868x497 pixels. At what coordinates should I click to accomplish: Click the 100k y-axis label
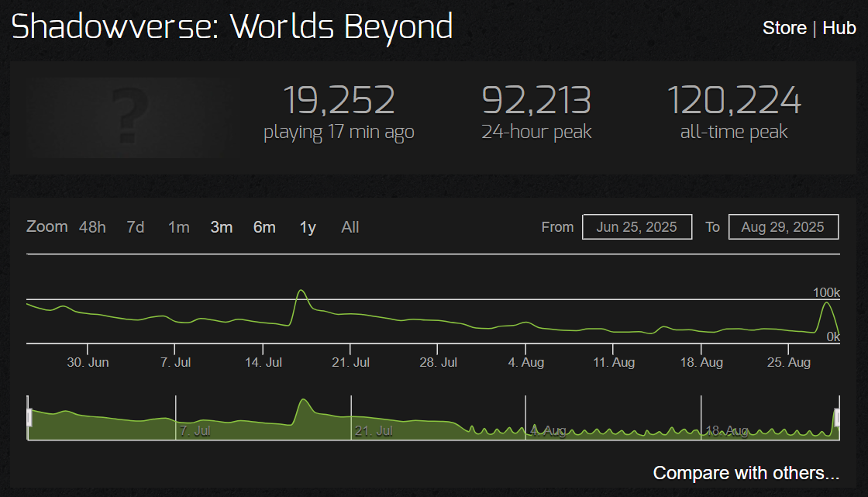pos(826,292)
